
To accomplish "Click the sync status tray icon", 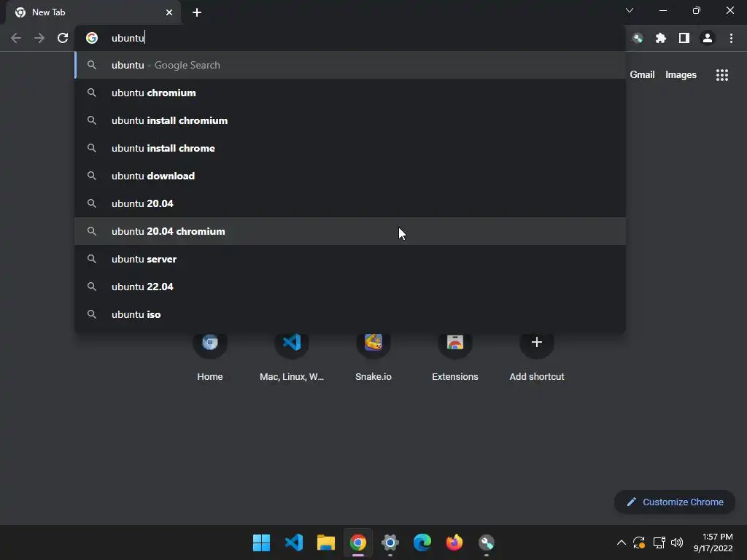I will (639, 542).
